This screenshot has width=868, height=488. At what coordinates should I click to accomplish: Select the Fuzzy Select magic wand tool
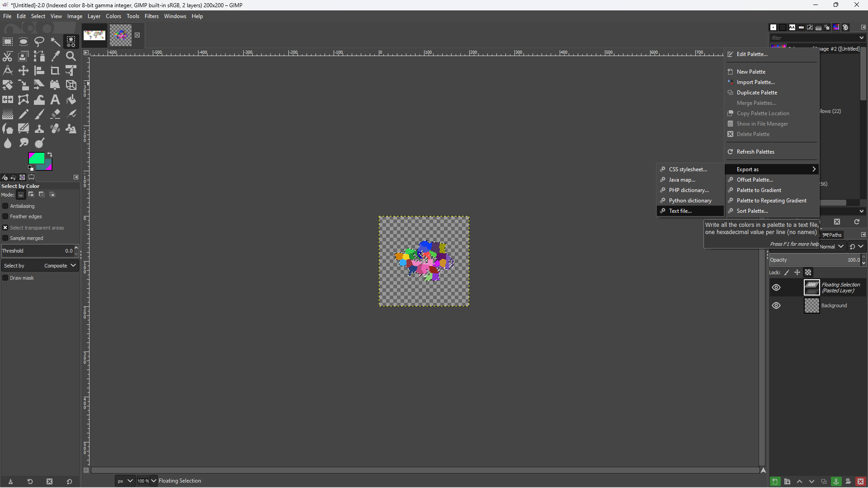click(x=55, y=42)
